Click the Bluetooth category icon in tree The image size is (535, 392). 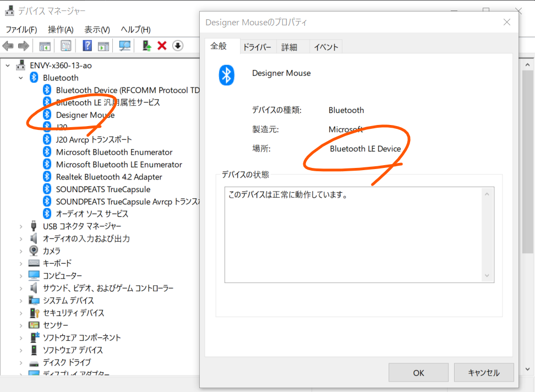(34, 78)
